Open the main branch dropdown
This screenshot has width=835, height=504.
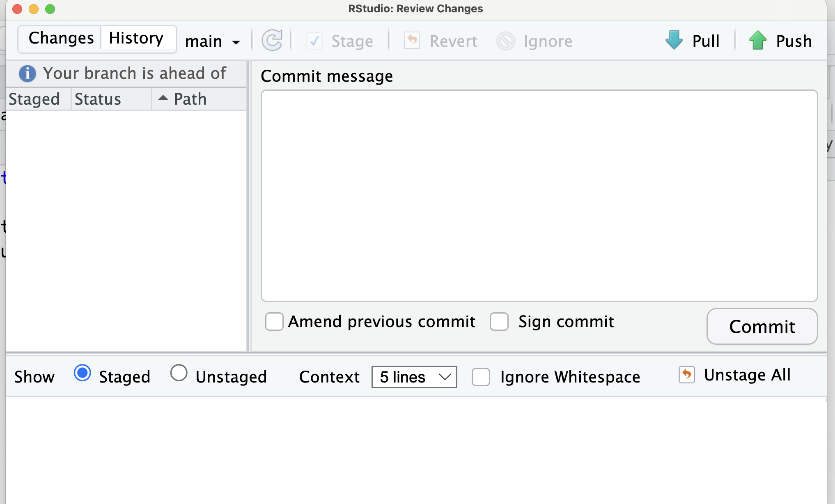212,41
